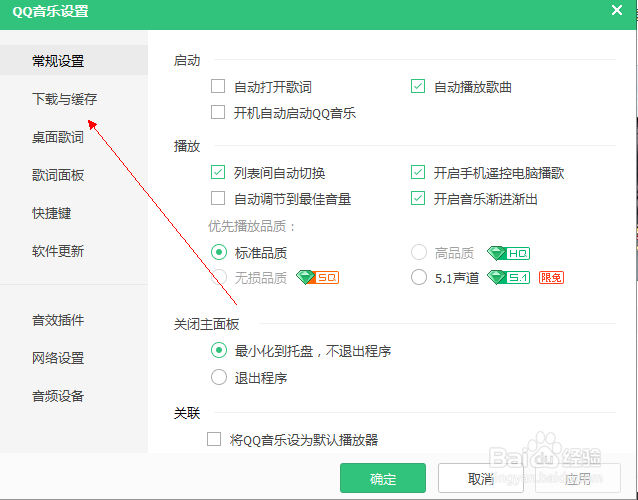
Task: Click the HQ green diamond badge
Action: [508, 253]
